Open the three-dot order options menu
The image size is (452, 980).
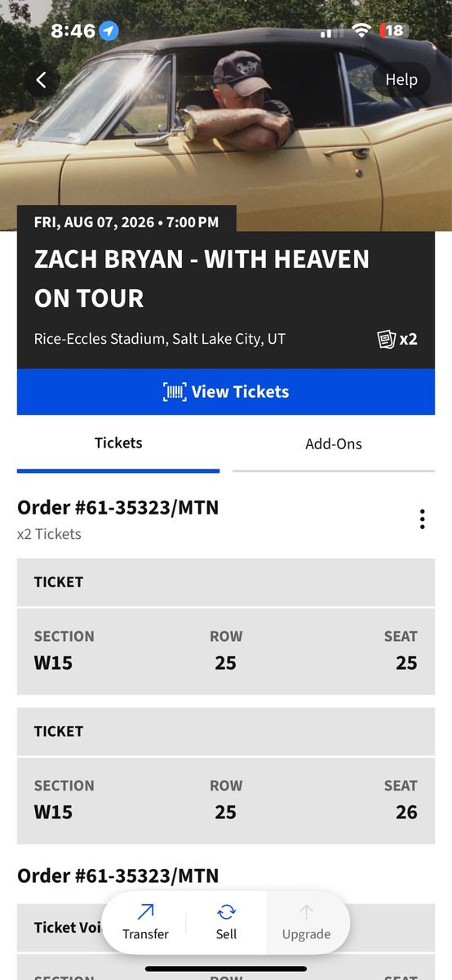(422, 519)
